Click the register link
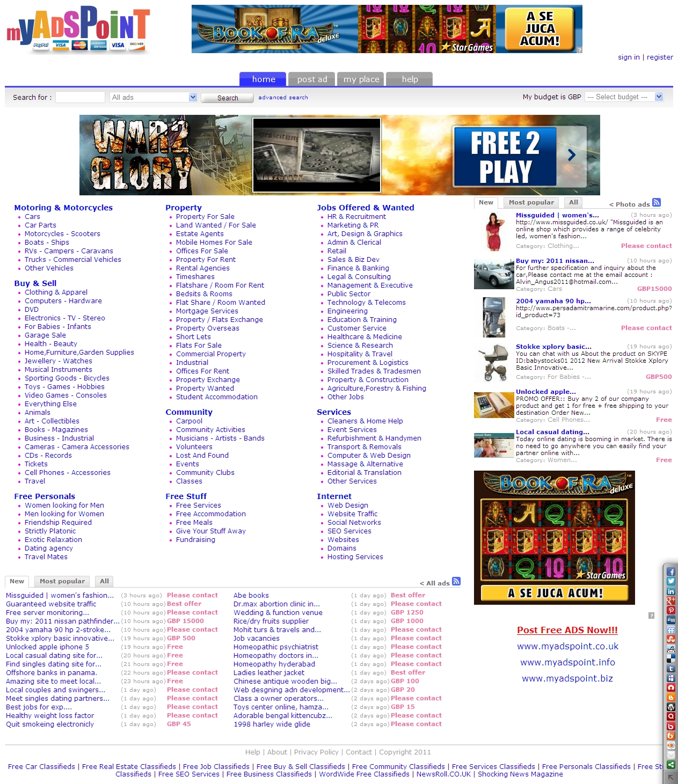 pyautogui.click(x=660, y=57)
